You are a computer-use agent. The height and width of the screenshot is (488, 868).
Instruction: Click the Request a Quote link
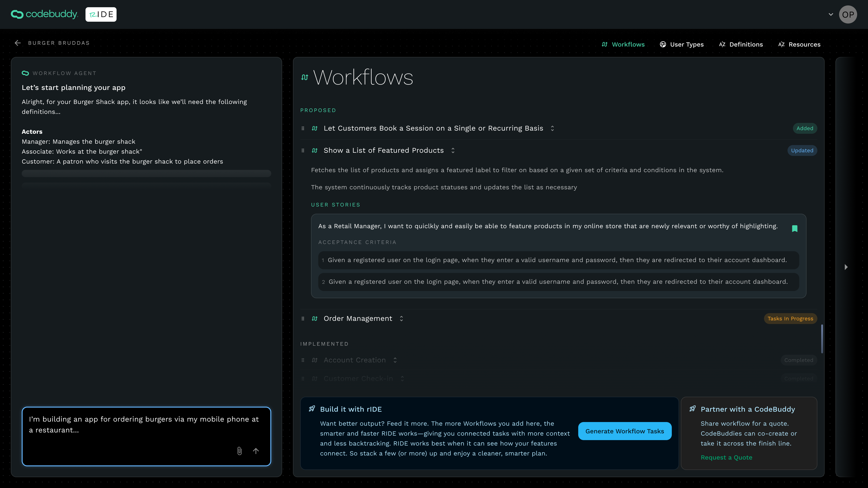pyautogui.click(x=726, y=457)
